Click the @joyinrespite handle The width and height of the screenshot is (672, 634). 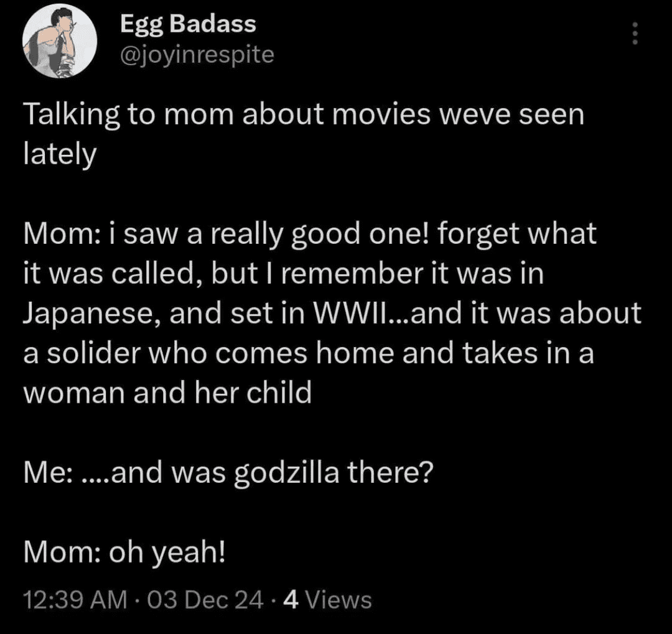point(194,55)
